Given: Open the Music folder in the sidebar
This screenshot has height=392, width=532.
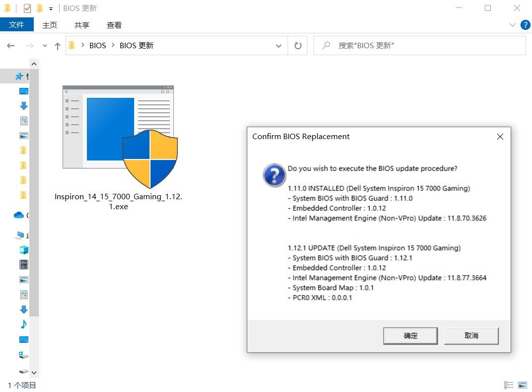Looking at the screenshot, I should point(22,324).
